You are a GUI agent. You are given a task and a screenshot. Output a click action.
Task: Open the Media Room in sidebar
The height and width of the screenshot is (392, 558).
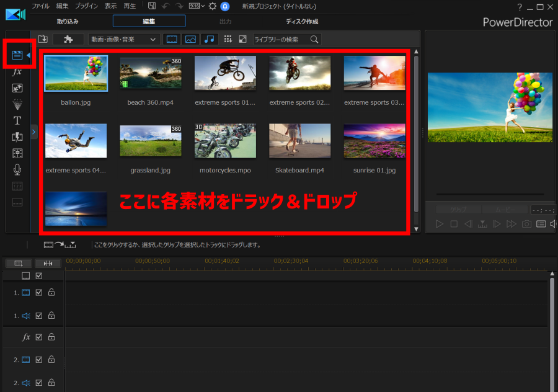tap(17, 55)
